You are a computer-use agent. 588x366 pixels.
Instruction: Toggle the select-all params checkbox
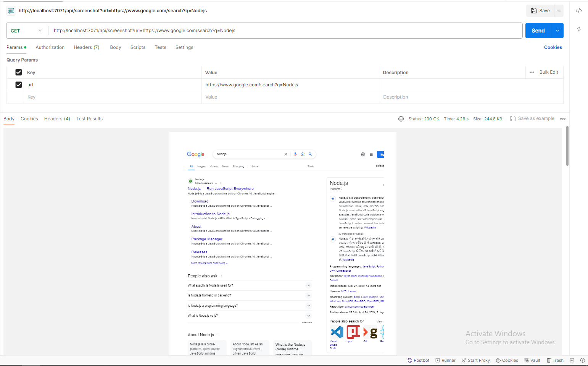19,72
